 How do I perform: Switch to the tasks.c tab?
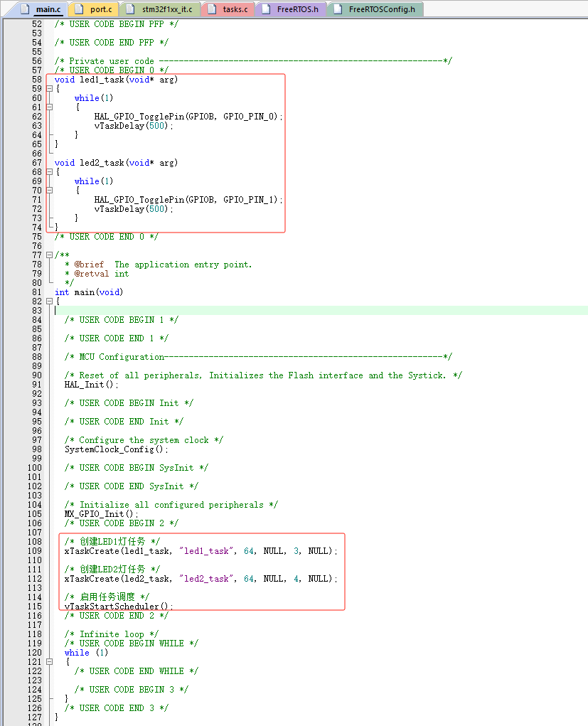(x=228, y=9)
